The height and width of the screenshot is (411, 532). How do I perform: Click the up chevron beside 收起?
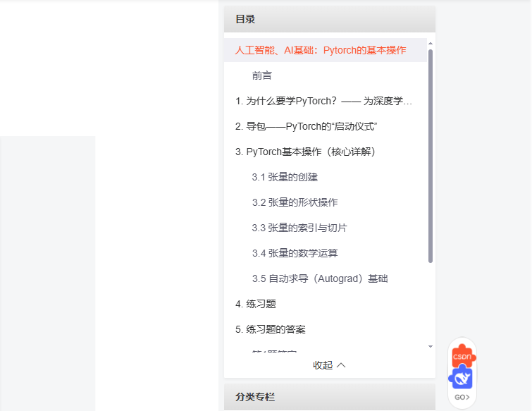pyautogui.click(x=341, y=365)
